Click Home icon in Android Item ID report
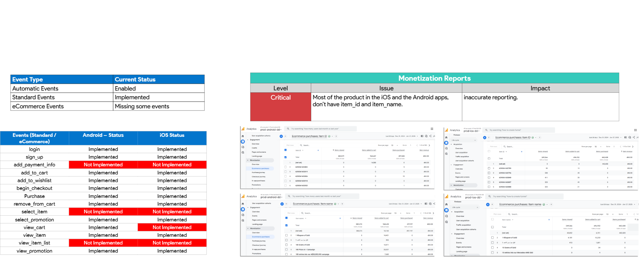Viewport: 644px width, 278px height. click(242, 136)
